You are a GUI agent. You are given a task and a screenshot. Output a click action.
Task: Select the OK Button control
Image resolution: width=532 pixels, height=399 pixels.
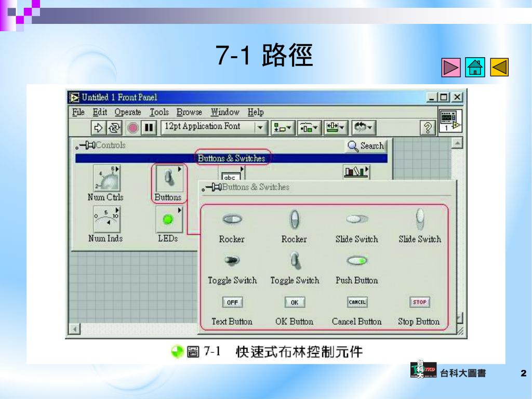pos(295,302)
